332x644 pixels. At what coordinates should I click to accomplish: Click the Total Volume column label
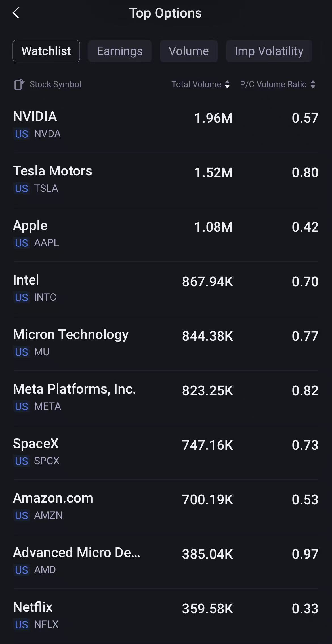tap(196, 84)
